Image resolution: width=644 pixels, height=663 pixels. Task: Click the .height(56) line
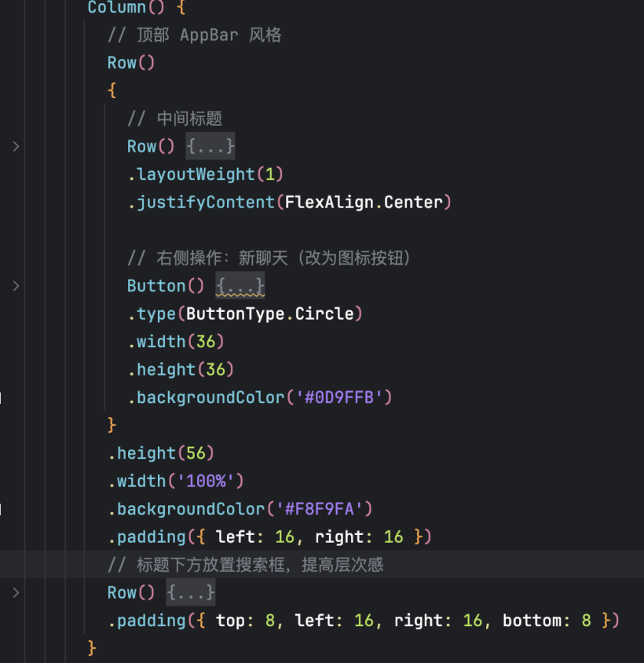point(161,453)
